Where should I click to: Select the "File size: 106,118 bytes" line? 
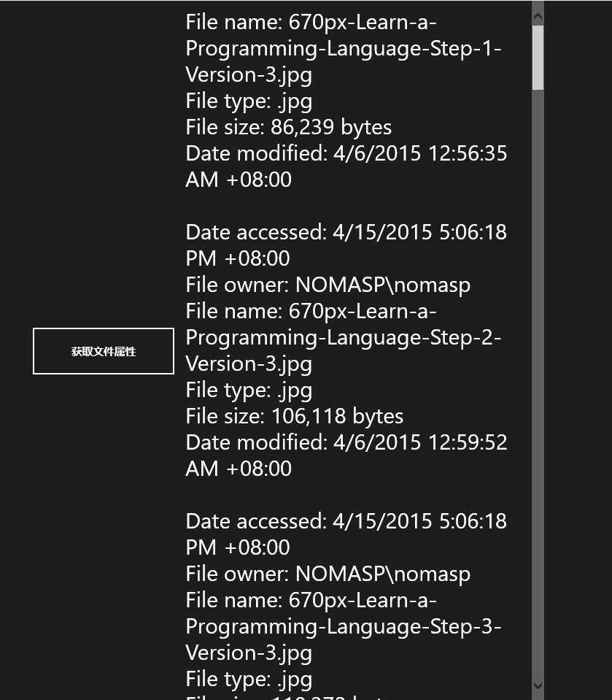coord(294,416)
